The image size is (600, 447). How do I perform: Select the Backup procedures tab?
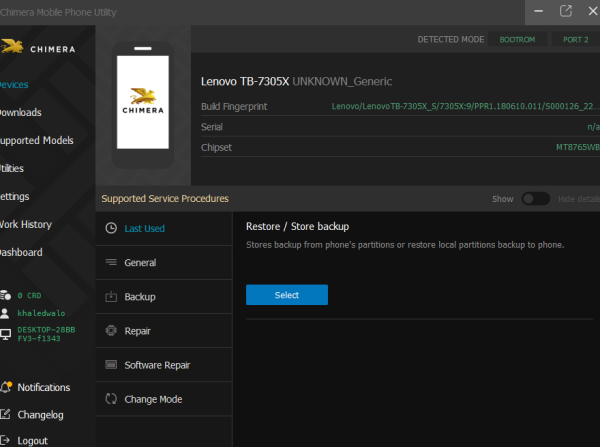(x=164, y=297)
